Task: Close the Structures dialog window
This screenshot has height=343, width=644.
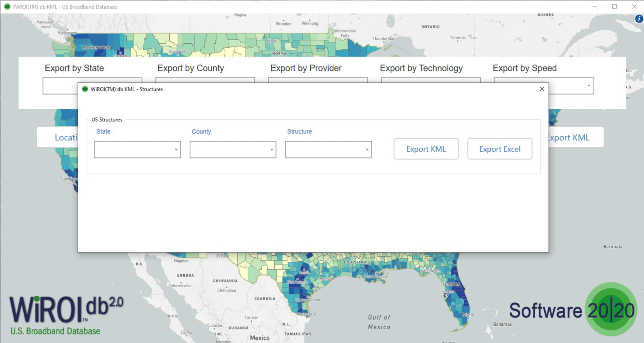Action: 542,89
